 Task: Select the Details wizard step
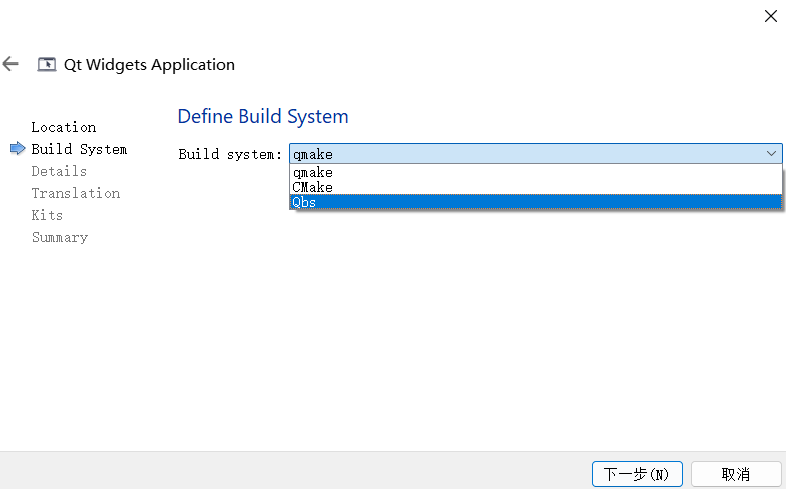point(59,171)
